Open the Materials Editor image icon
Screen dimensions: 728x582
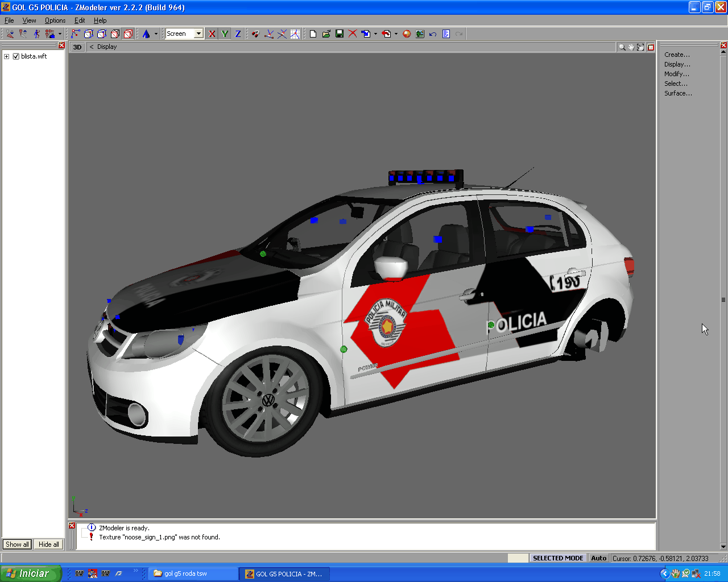click(x=419, y=34)
